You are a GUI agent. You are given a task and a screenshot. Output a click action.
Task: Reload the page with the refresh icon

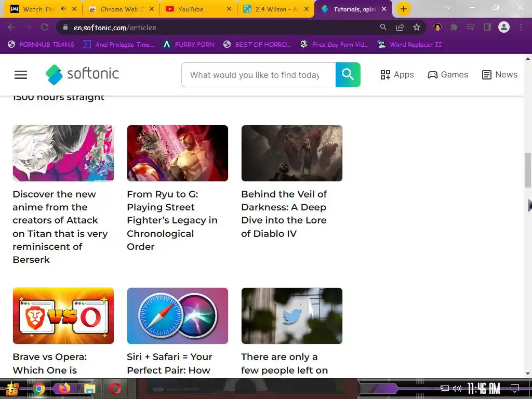(45, 27)
